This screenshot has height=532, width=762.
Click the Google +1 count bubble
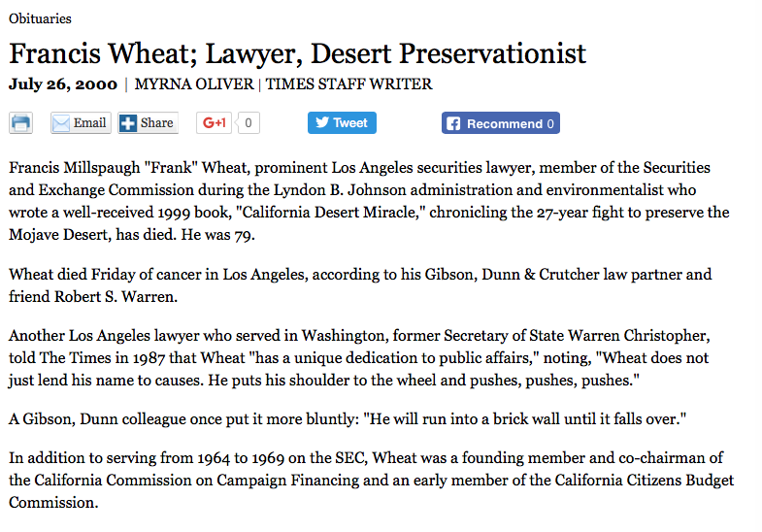248,123
